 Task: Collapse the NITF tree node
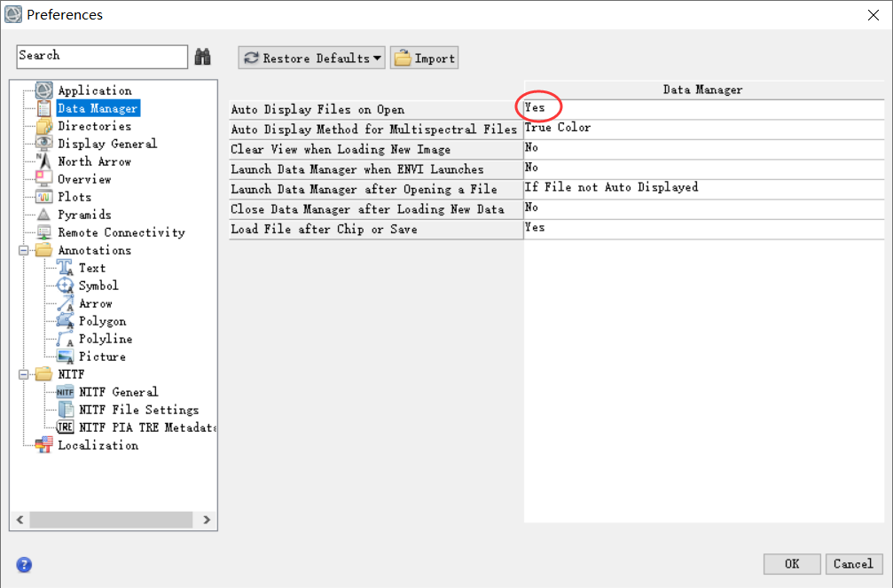(x=23, y=374)
